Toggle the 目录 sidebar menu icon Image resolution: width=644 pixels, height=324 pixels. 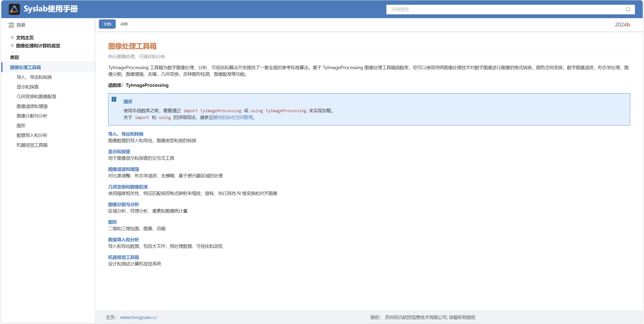[11, 25]
